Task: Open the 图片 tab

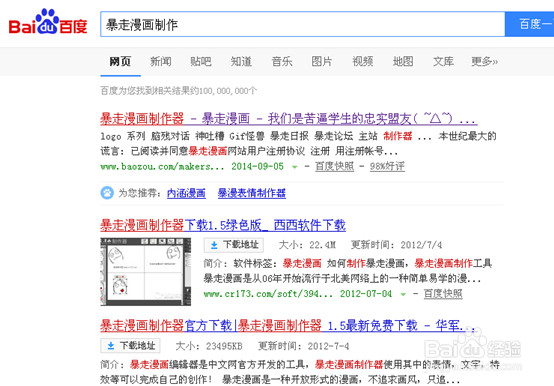Action: (x=322, y=61)
